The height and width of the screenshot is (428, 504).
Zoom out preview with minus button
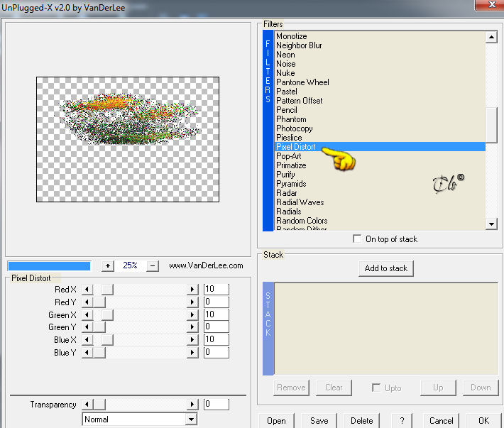pos(153,265)
